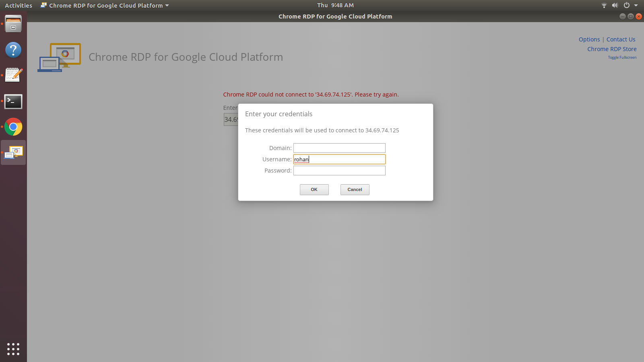Image resolution: width=644 pixels, height=362 pixels.
Task: Select the Chrome RDP icon in the dock
Action: (13, 152)
